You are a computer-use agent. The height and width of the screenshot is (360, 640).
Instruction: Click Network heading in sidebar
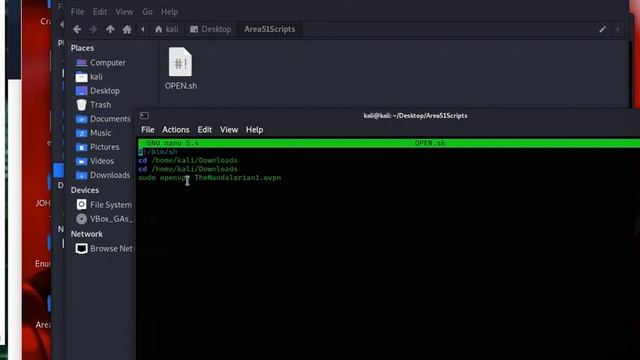87,234
